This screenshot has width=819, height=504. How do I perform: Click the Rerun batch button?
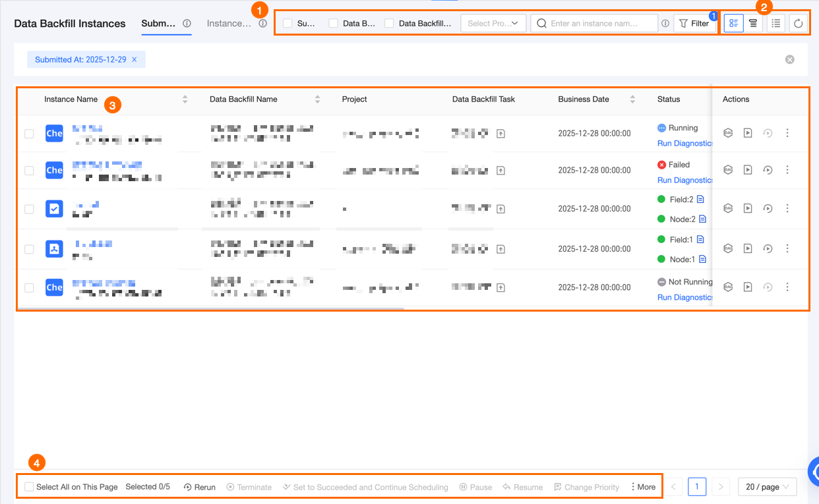click(200, 487)
